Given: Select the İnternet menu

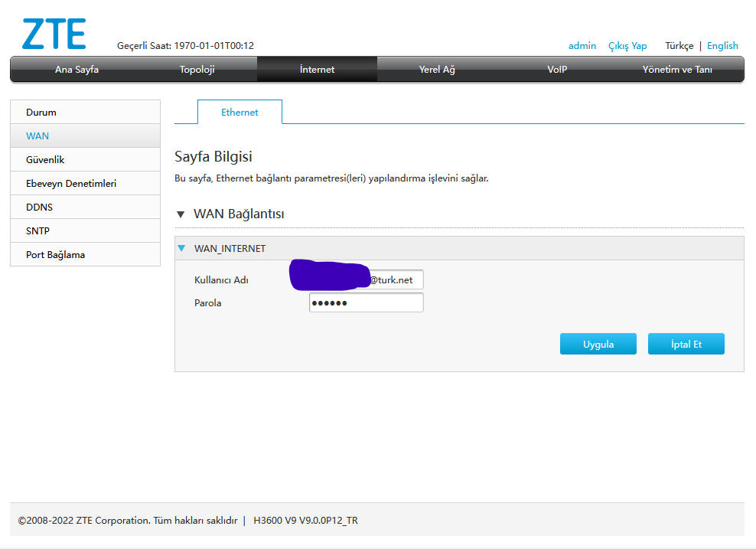Looking at the screenshot, I should pos(317,70).
